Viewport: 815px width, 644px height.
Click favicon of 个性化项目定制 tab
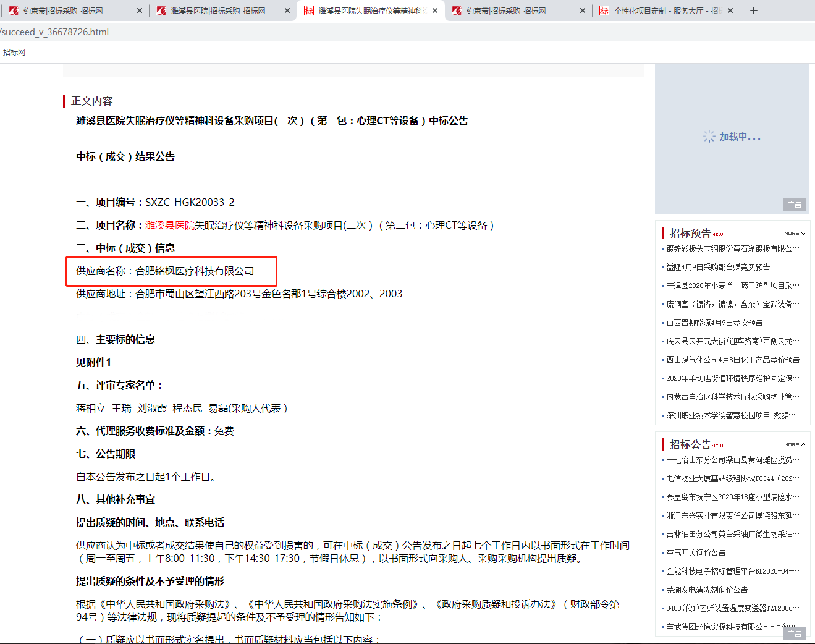coord(604,11)
